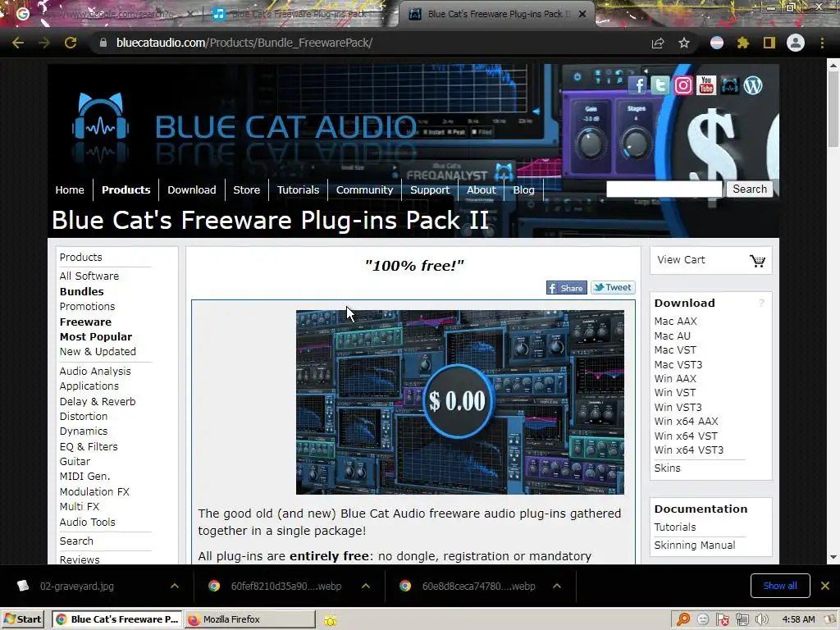Open the Chrome three-dot menu
The image size is (840, 630).
point(822,43)
